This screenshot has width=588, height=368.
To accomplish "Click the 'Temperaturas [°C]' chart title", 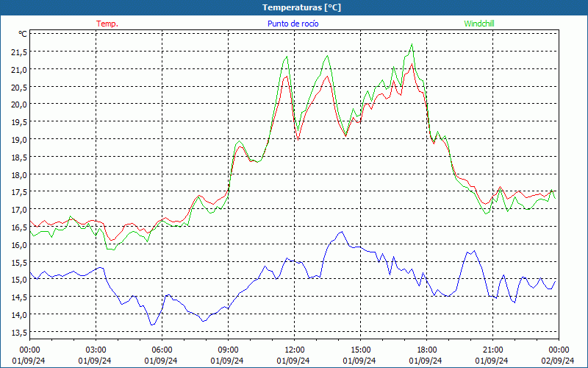I will tap(301, 7).
